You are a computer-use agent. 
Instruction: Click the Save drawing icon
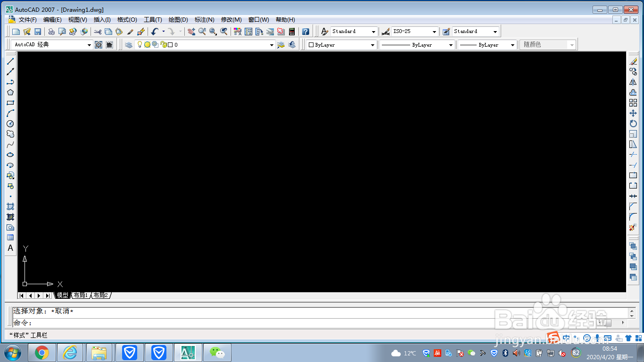click(38, 32)
